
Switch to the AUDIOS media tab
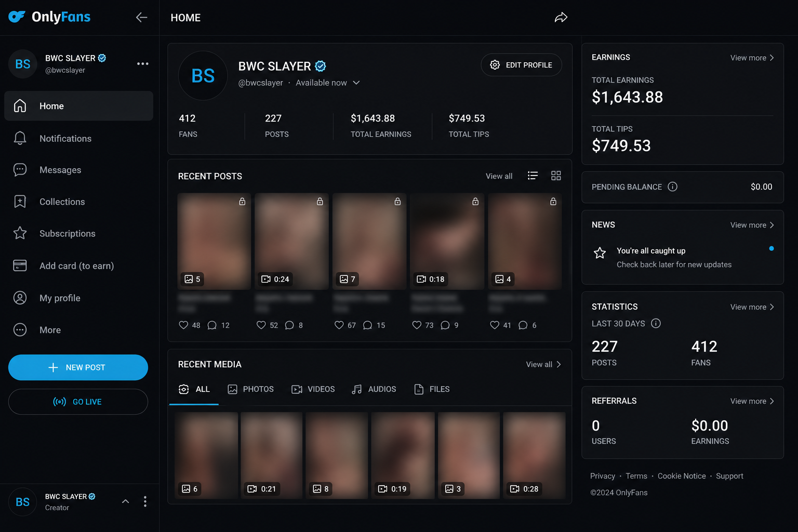[x=374, y=389]
